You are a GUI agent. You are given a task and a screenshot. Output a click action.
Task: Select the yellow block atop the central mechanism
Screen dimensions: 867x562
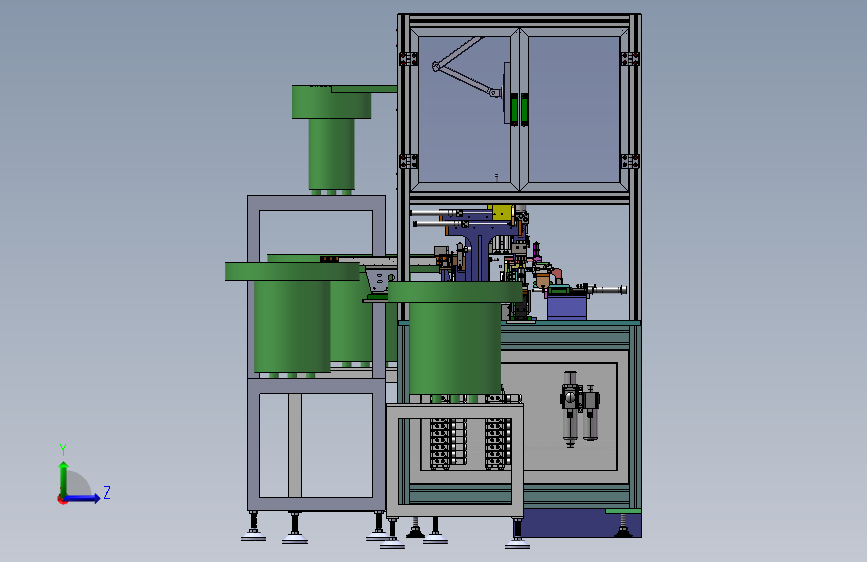(502, 212)
